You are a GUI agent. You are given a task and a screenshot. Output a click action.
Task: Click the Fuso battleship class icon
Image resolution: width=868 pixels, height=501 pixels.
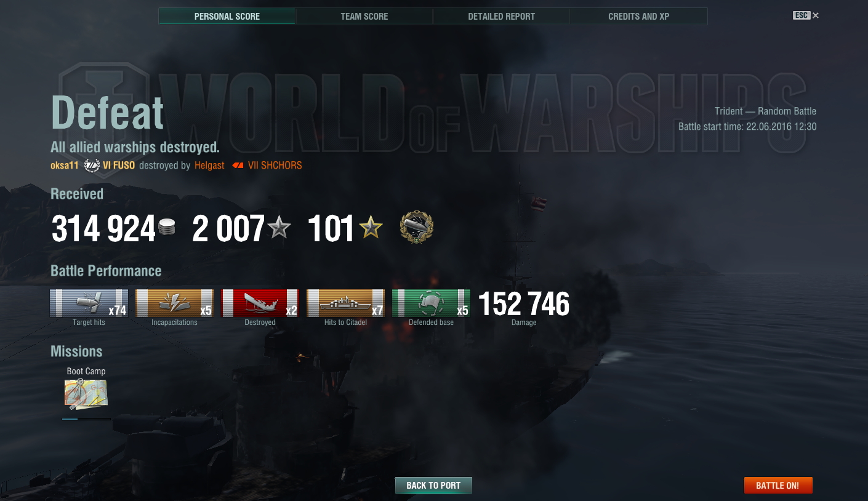tap(92, 166)
